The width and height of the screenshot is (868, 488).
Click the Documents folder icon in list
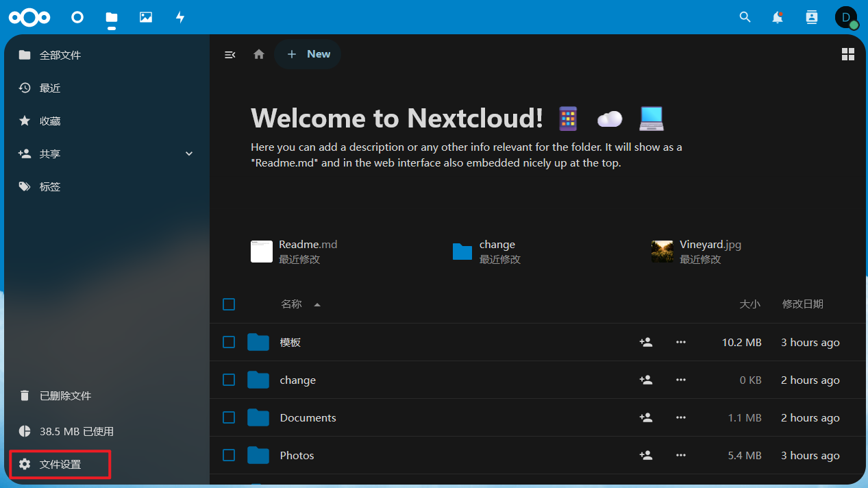coord(258,417)
